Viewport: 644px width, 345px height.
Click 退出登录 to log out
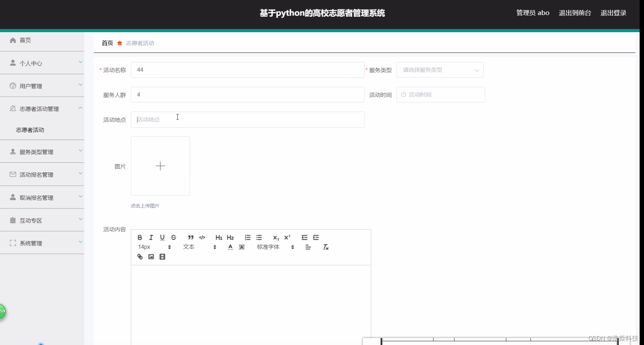(613, 13)
